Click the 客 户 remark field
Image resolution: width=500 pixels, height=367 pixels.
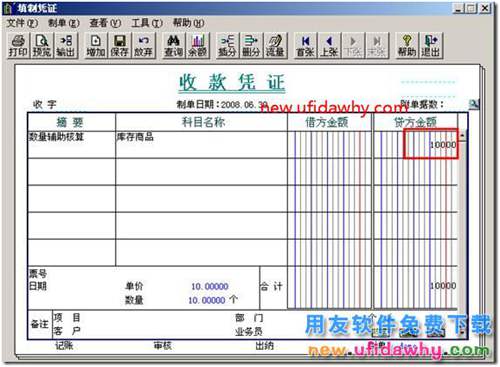tap(67, 331)
